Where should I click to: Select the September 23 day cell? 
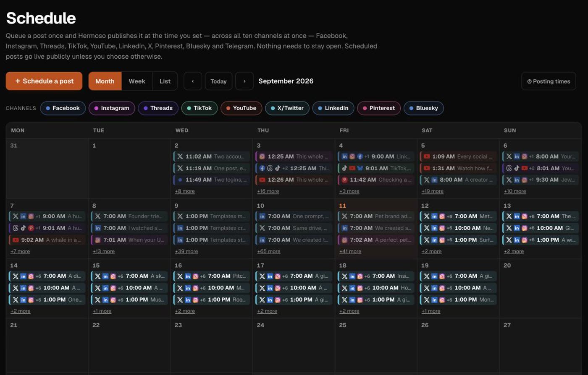[x=212, y=346]
